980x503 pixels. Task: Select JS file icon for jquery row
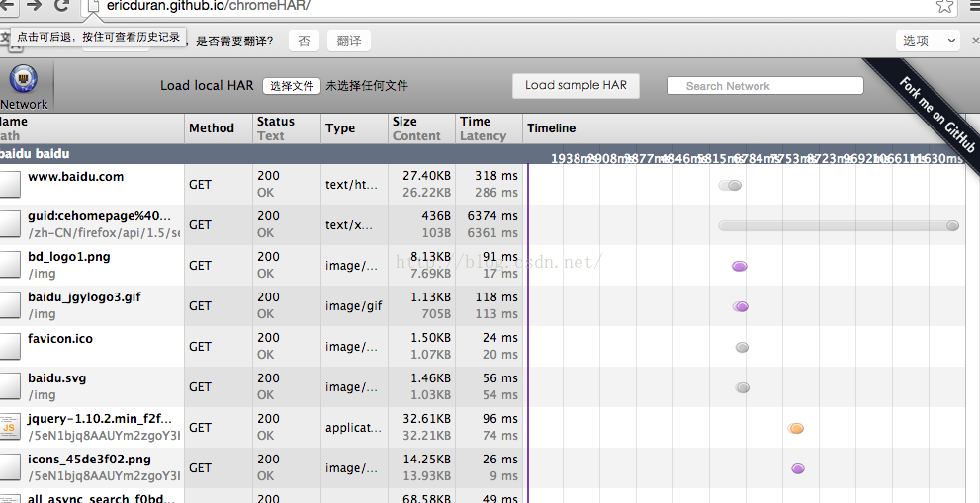click(x=9, y=427)
